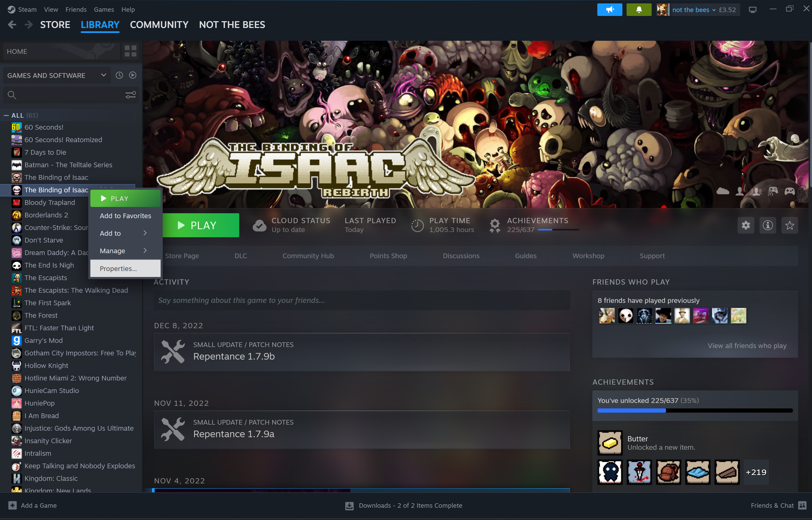
Task: Open the NOT THE BEES profile tab
Action: click(232, 25)
